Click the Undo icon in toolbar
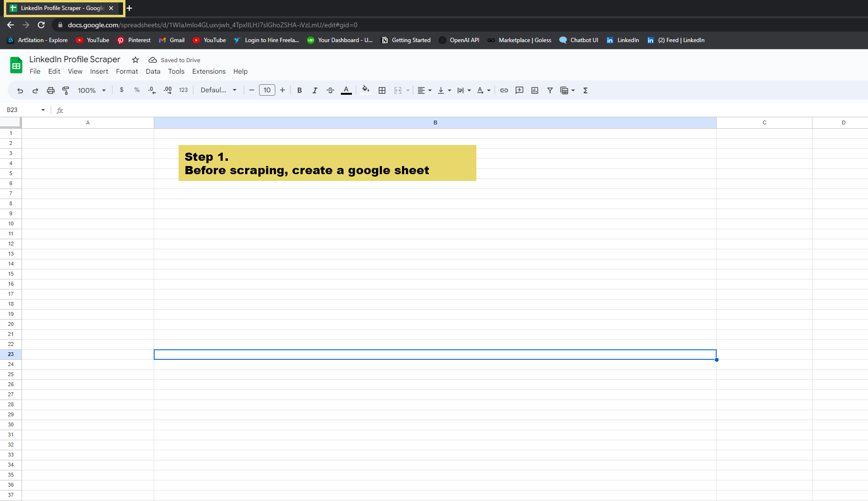Image resolution: width=868 pixels, height=501 pixels. click(20, 90)
